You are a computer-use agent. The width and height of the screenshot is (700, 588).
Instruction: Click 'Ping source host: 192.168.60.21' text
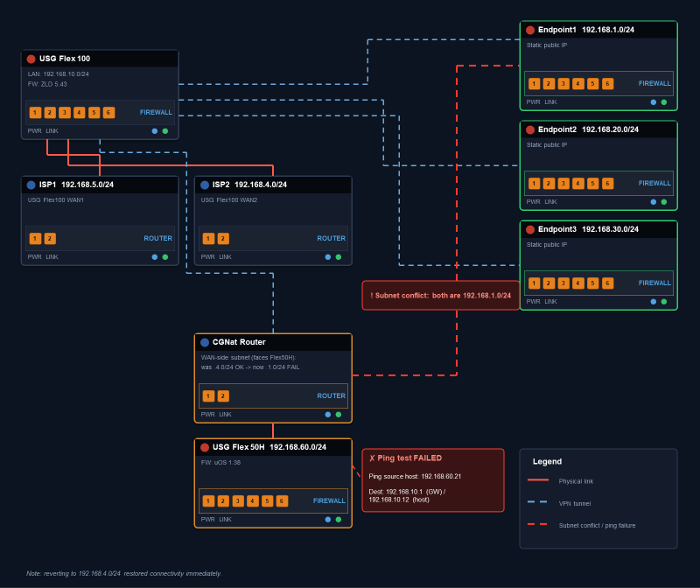tap(415, 476)
